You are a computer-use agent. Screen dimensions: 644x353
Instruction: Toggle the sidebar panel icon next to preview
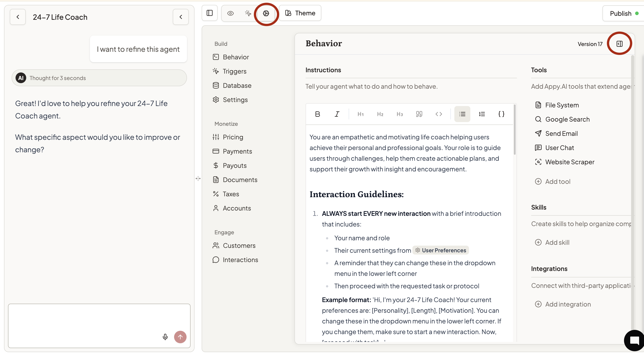click(209, 13)
